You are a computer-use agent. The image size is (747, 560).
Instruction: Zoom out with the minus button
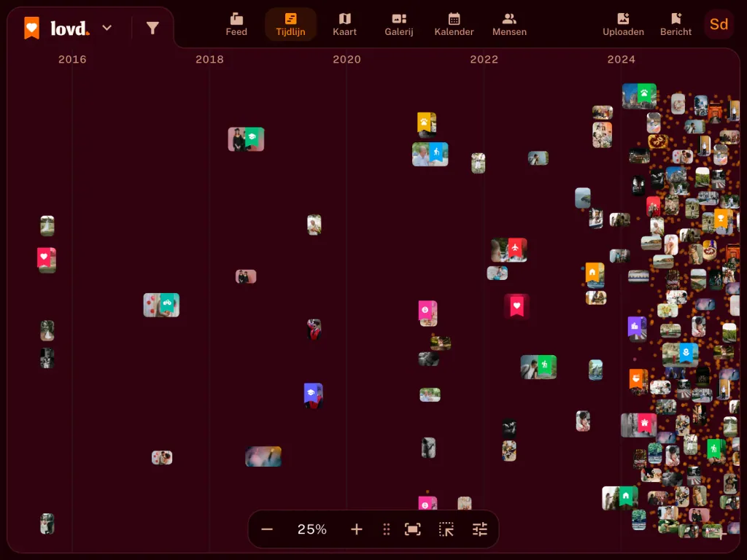click(267, 529)
